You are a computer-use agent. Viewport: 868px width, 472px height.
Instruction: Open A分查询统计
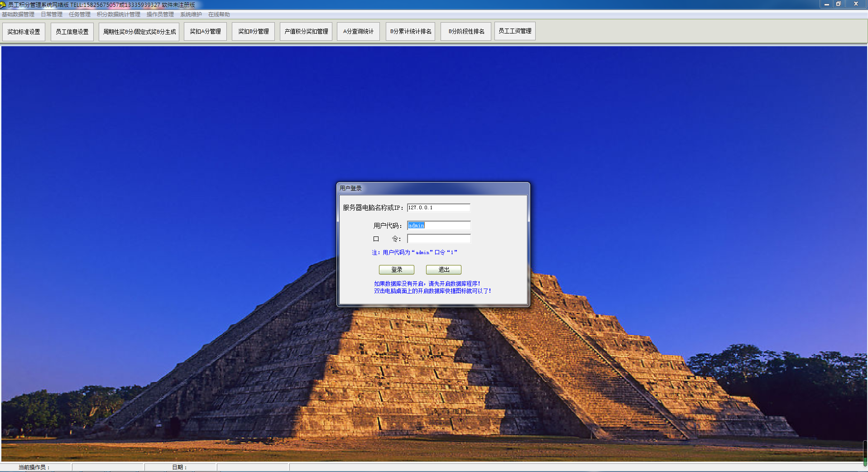point(358,31)
